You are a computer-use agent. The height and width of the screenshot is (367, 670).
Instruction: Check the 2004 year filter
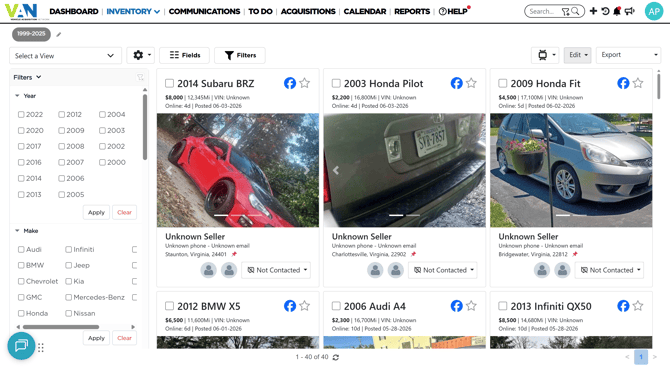click(x=102, y=115)
